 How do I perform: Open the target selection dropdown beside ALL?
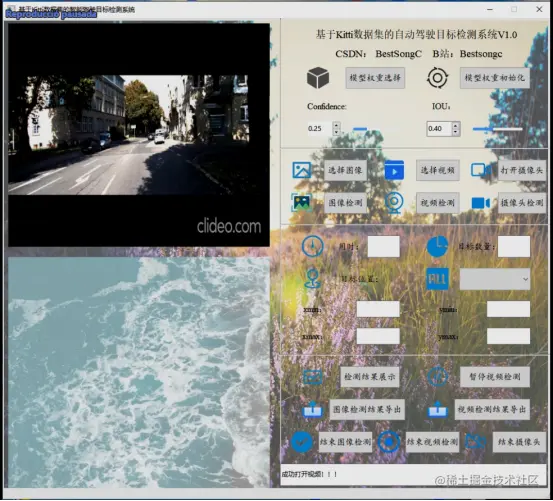(495, 279)
